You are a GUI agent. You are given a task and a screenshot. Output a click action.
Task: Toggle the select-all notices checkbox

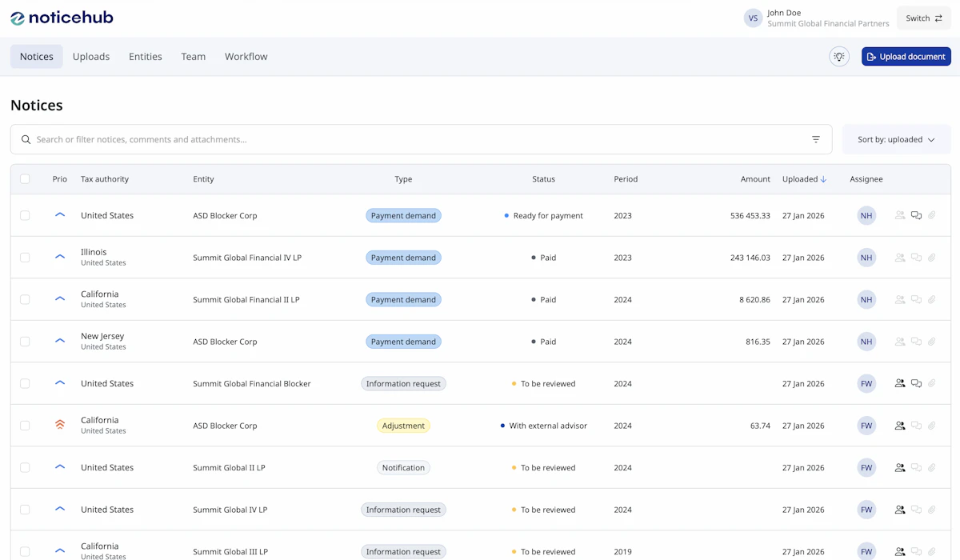coord(25,179)
